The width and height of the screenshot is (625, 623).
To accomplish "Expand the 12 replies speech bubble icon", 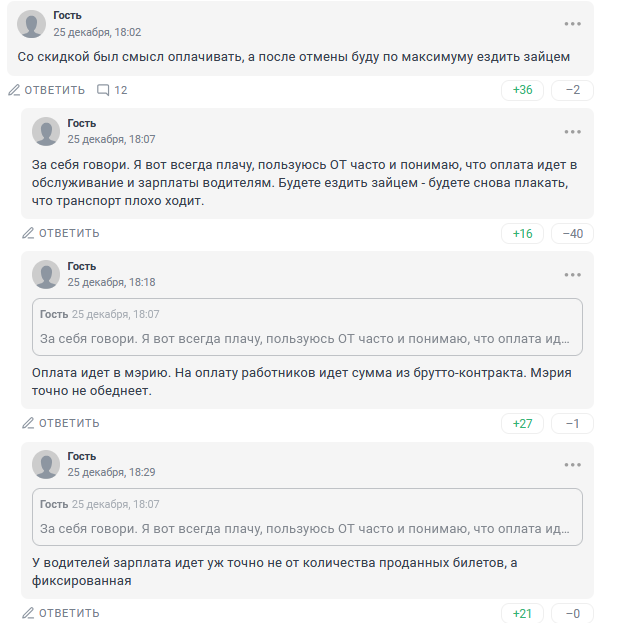I will 112,90.
